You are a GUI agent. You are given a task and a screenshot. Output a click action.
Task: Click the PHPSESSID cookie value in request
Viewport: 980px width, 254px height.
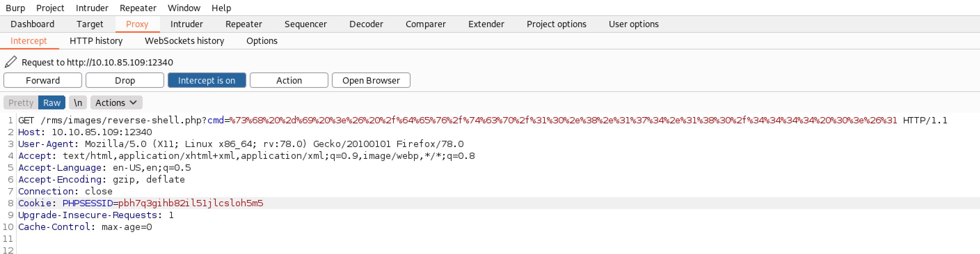191,203
